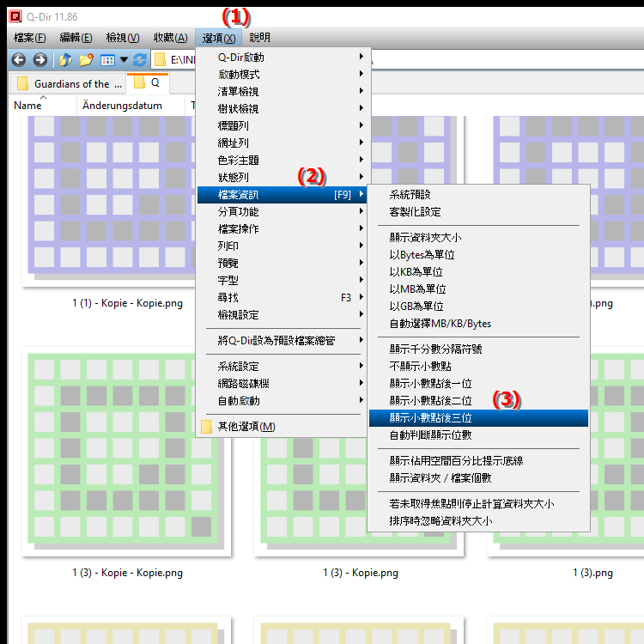Expand the 狀態列 submenu

(283, 177)
